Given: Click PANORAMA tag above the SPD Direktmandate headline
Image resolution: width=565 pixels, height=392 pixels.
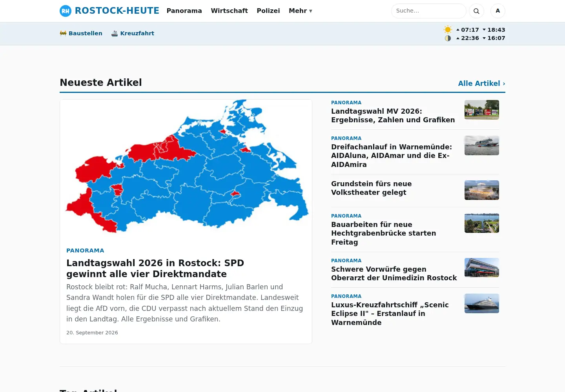Looking at the screenshot, I should pyautogui.click(x=85, y=250).
